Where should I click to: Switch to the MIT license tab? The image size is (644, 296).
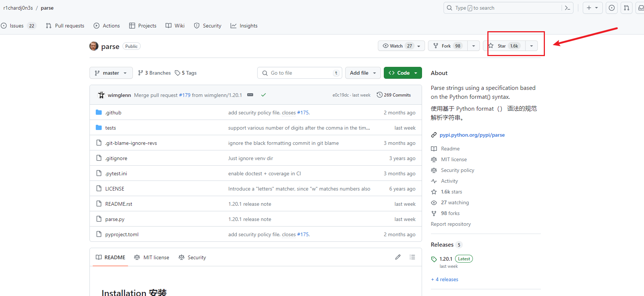coord(152,257)
